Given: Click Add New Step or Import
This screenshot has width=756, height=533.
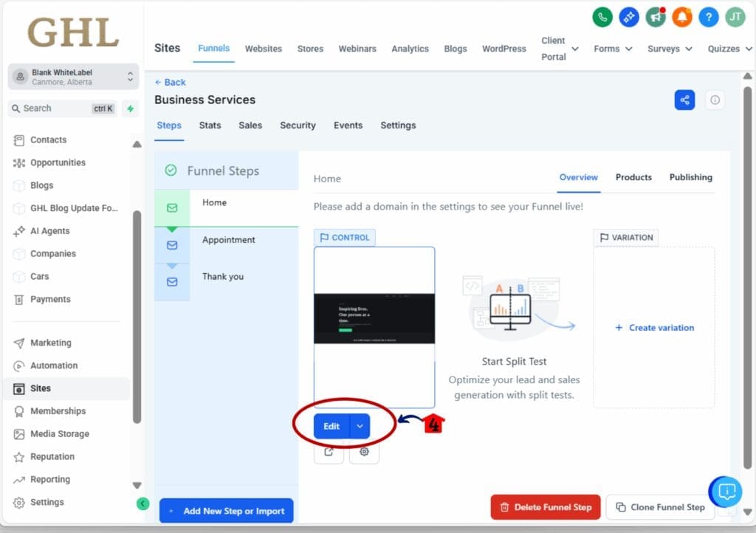Looking at the screenshot, I should coord(227,511).
